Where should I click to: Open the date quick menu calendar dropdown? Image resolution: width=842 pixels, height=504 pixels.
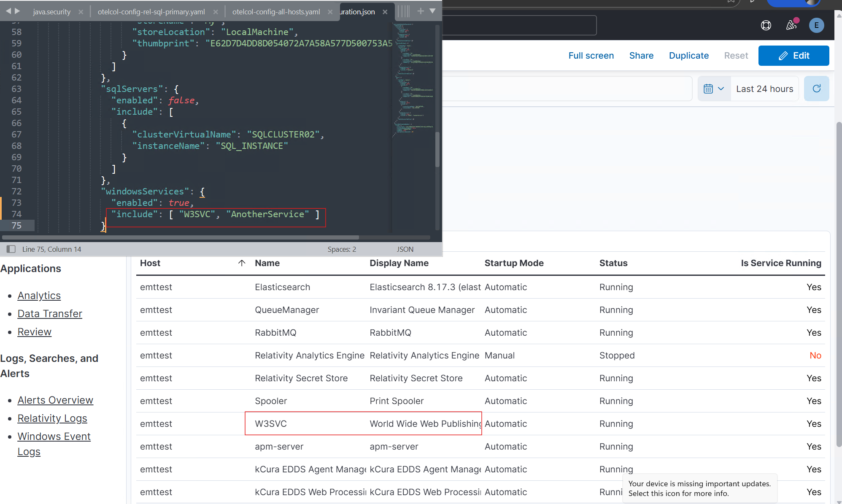tap(714, 89)
